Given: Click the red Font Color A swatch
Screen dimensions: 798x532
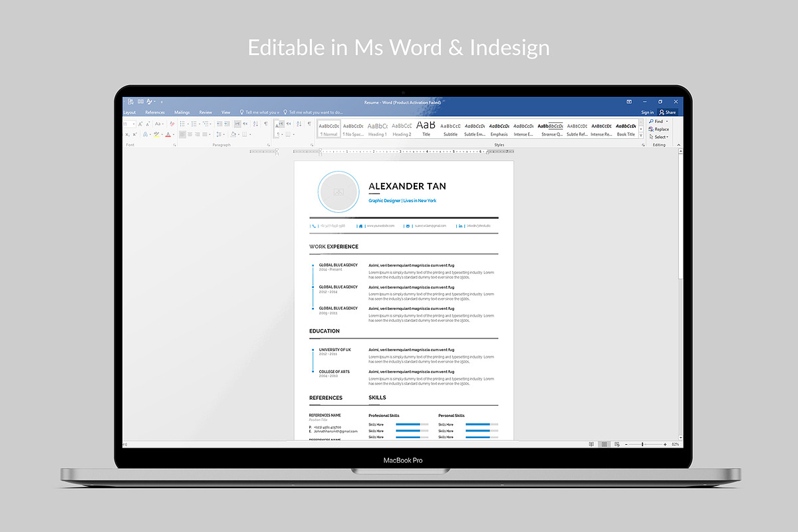Looking at the screenshot, I should point(168,134).
